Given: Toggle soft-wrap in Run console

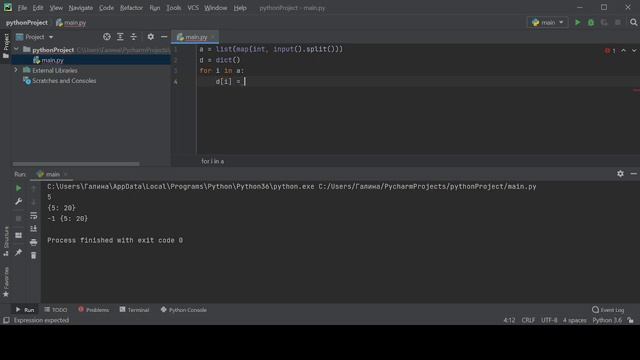Looking at the screenshot, I should [x=33, y=215].
